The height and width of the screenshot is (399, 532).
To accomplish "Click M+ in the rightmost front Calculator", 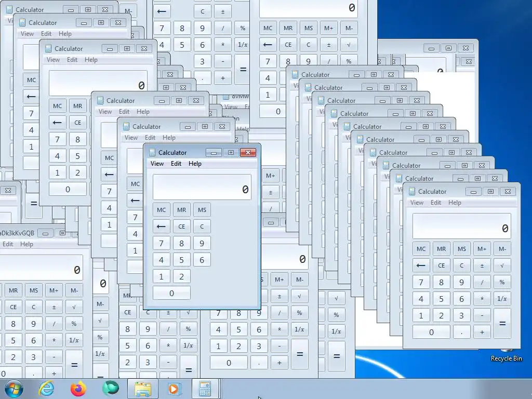I will click(x=482, y=249).
